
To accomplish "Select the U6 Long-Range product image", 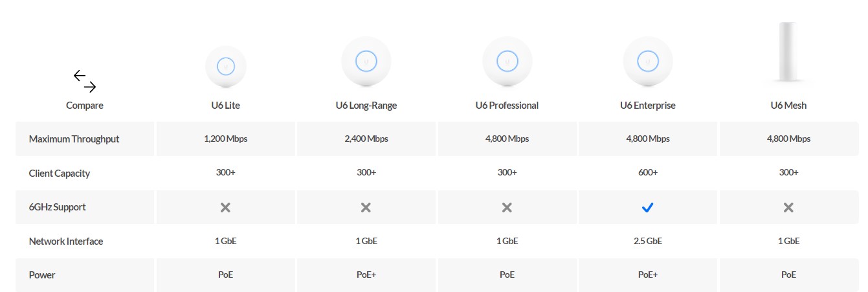I will tap(366, 62).
